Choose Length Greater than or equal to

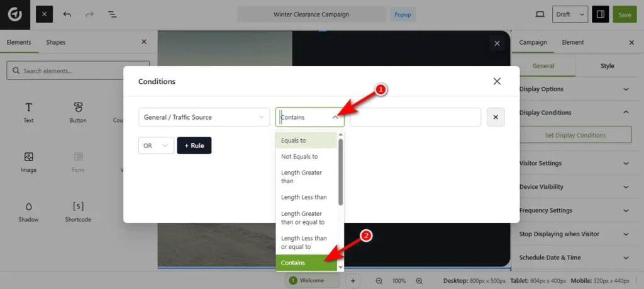(306, 218)
